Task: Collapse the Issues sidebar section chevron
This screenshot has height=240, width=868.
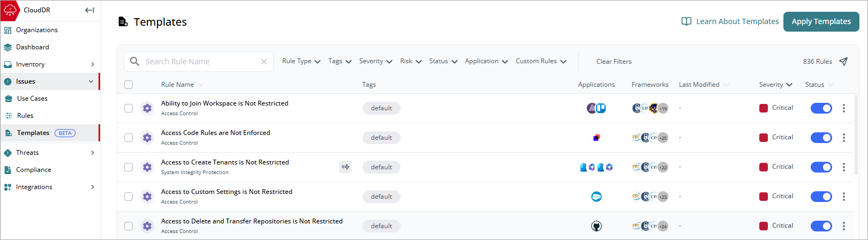Action: click(91, 81)
